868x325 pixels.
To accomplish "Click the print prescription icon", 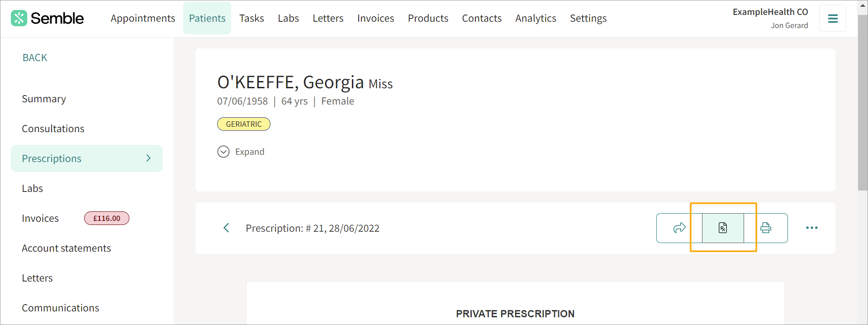I will [x=766, y=228].
